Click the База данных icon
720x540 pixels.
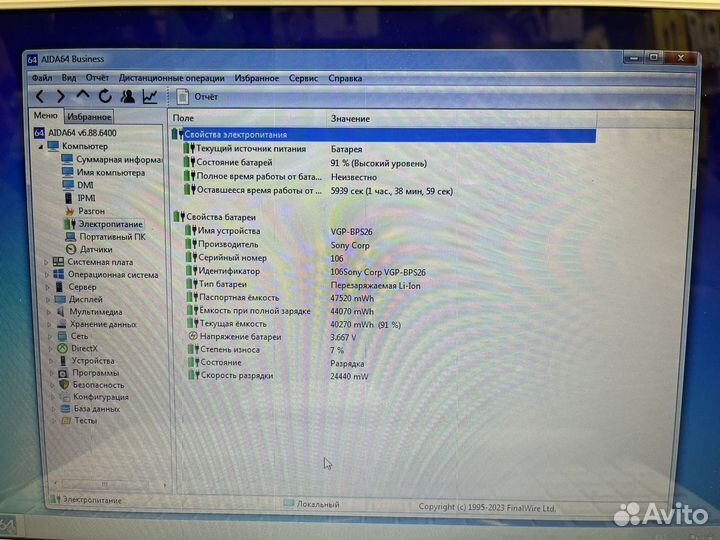(x=66, y=409)
